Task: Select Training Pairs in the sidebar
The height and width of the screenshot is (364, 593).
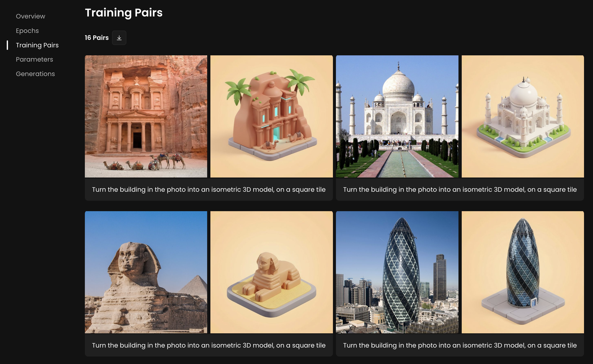Action: (x=37, y=45)
